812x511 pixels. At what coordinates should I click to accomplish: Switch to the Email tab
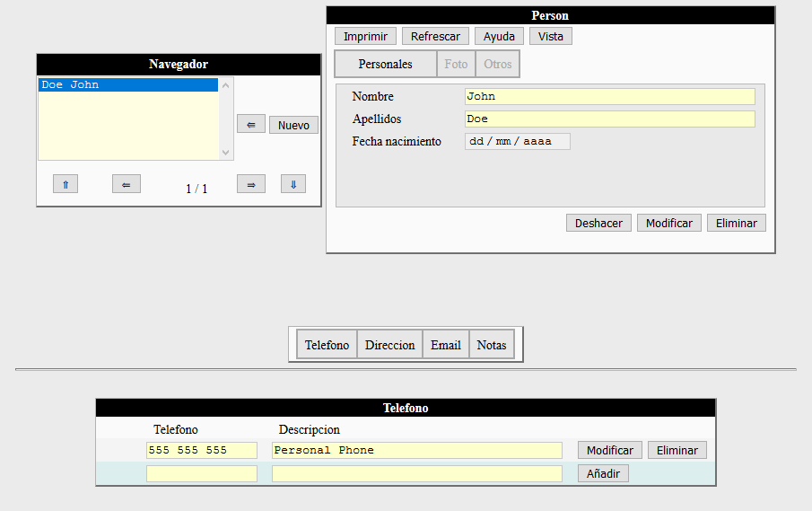(445, 345)
